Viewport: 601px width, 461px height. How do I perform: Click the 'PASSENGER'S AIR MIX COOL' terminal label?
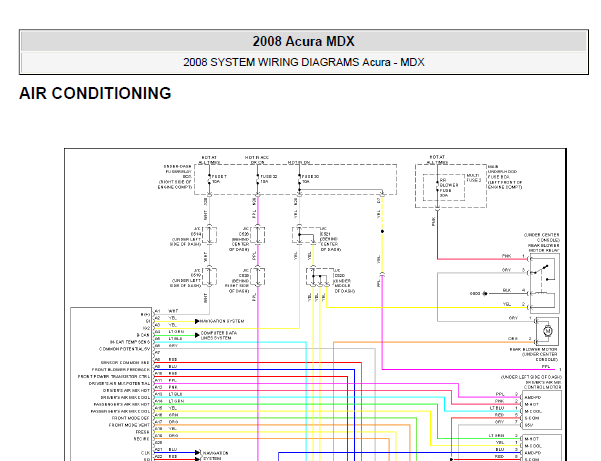pyautogui.click(x=120, y=411)
